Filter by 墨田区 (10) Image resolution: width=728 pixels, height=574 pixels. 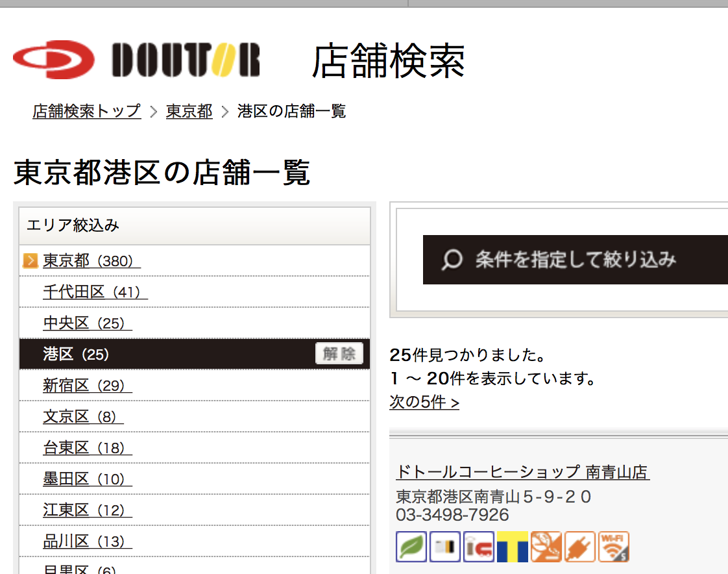tap(88, 479)
